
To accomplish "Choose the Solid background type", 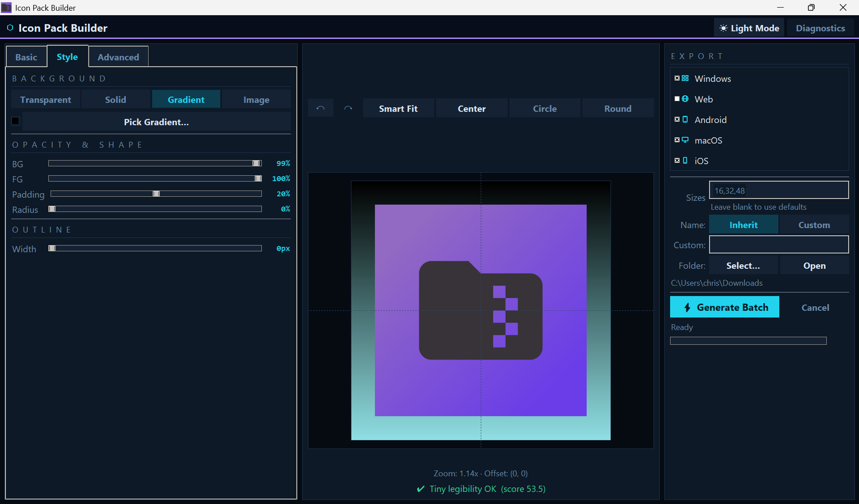I will pos(115,100).
